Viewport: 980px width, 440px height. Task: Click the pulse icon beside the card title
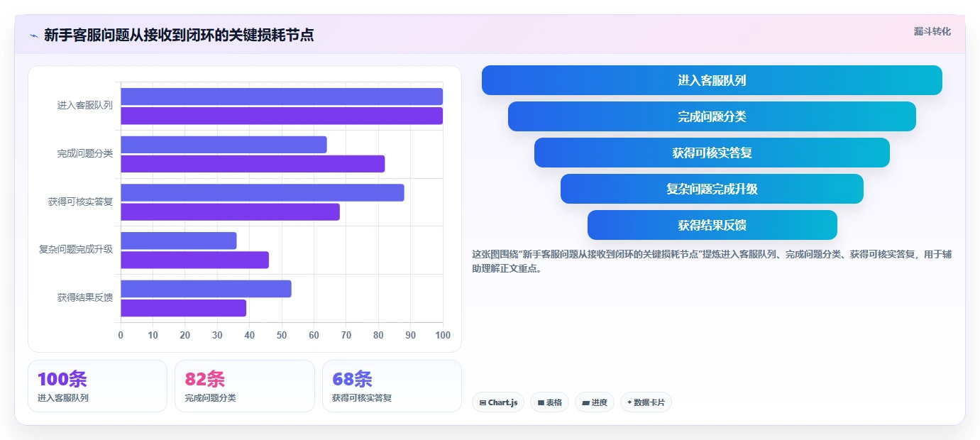[x=33, y=35]
